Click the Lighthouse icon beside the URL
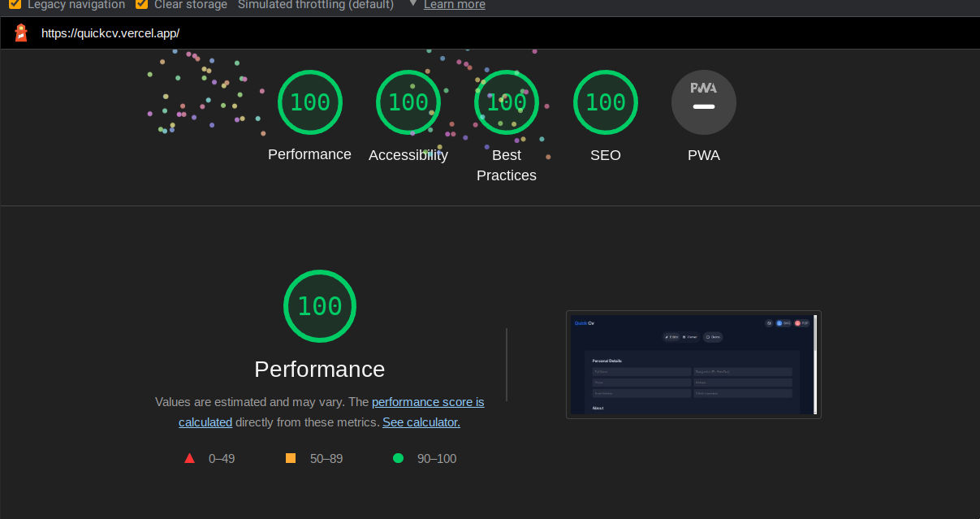The image size is (980, 519). (x=20, y=33)
